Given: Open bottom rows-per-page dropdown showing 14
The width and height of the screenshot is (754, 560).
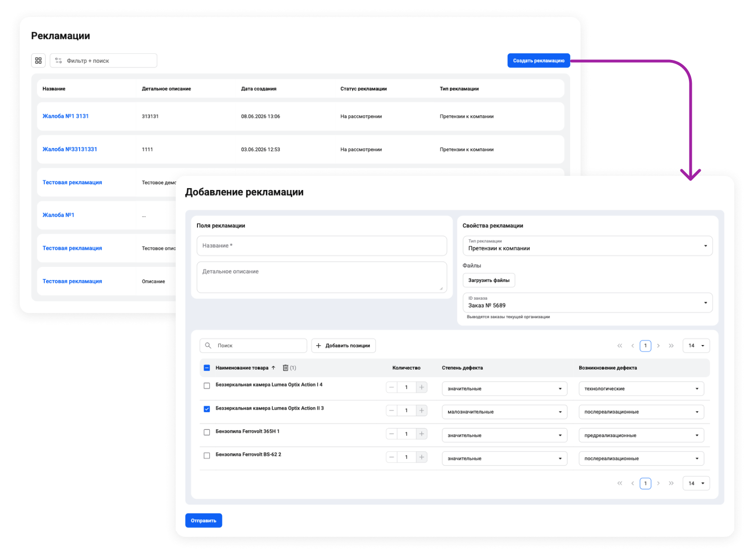Looking at the screenshot, I should pos(696,483).
